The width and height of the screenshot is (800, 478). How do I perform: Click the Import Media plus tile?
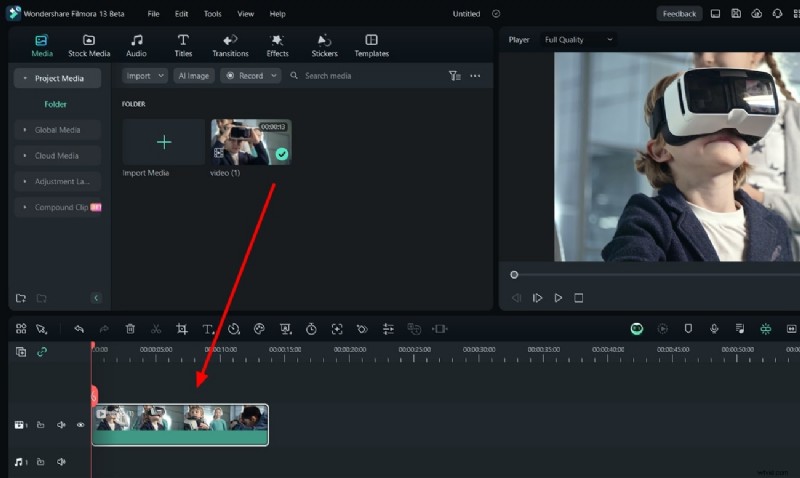(x=164, y=142)
